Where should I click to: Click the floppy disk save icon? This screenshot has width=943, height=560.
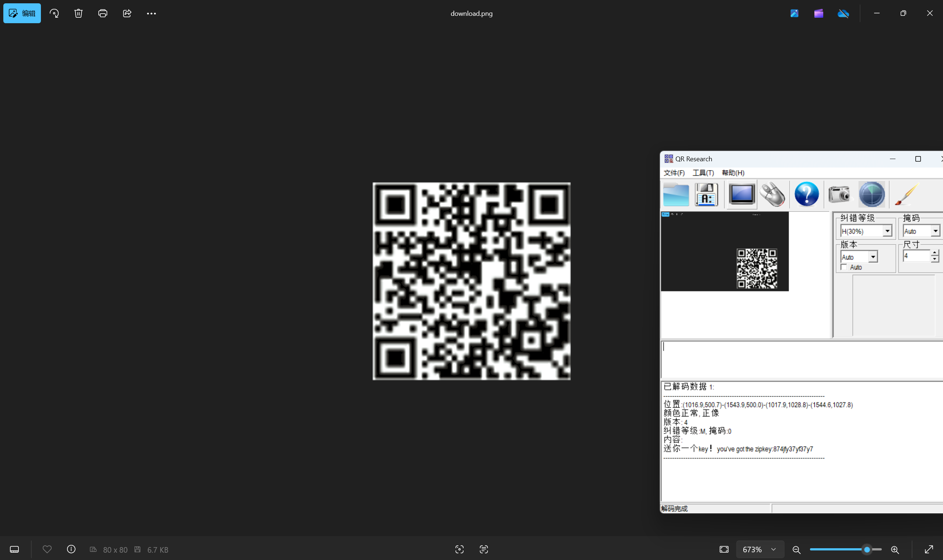706,194
